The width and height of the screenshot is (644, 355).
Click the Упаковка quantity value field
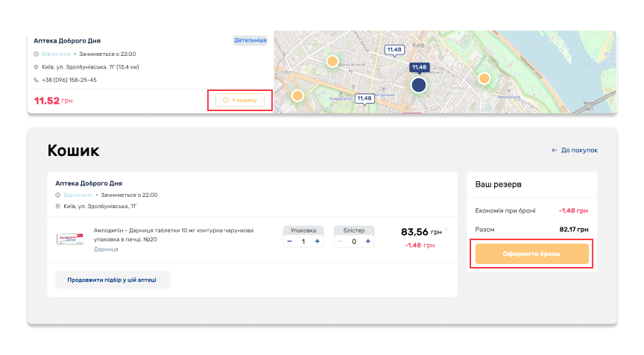[303, 242]
